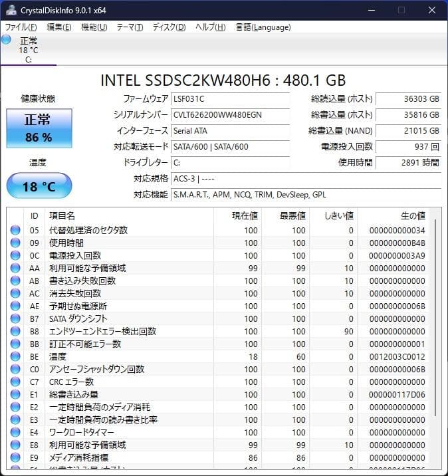Viewport: 448px width, 476px height.
Task: Select the row name エンドツーエンドエラー検出回数
Action: (102, 331)
